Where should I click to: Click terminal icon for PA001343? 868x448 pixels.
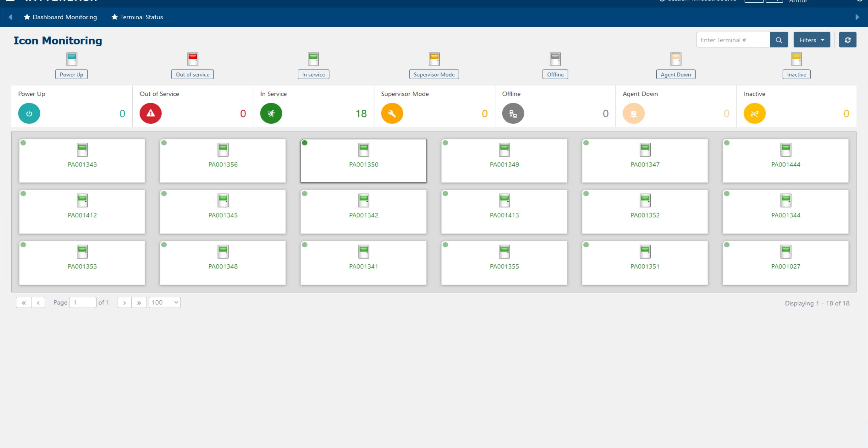(82, 150)
